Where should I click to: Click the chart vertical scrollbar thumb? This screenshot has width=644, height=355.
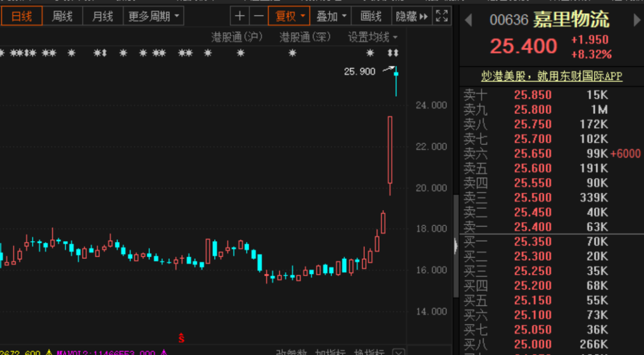click(456, 246)
